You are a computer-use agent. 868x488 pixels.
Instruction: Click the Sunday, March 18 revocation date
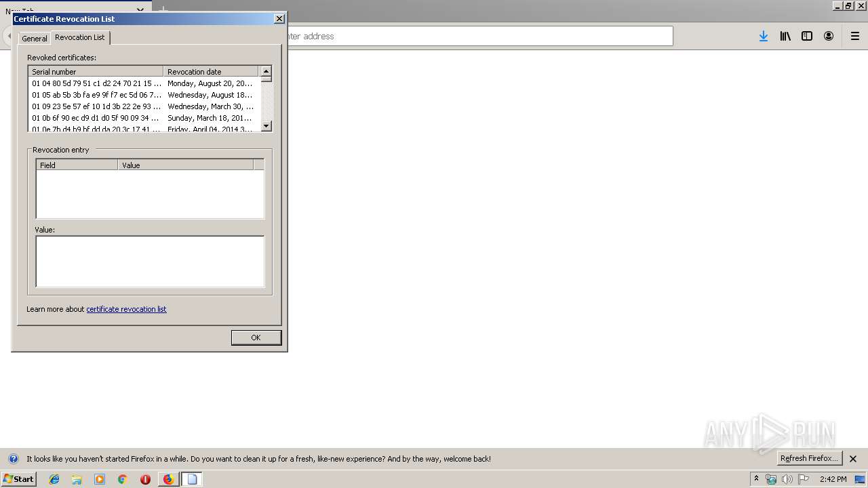(210, 118)
